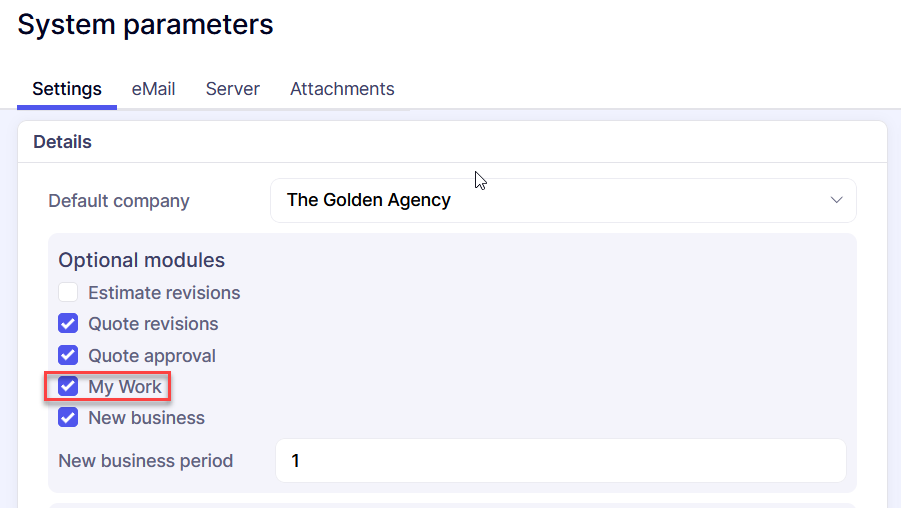This screenshot has width=901, height=508.
Task: Click into the New business period field
Action: pyautogui.click(x=560, y=461)
